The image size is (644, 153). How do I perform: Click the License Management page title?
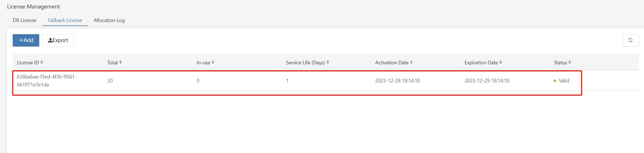pyautogui.click(x=33, y=6)
